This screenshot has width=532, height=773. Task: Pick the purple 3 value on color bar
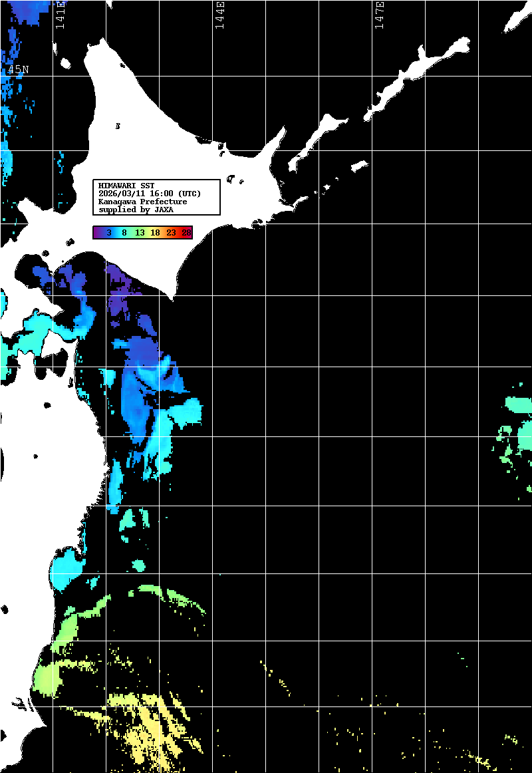pos(108,233)
